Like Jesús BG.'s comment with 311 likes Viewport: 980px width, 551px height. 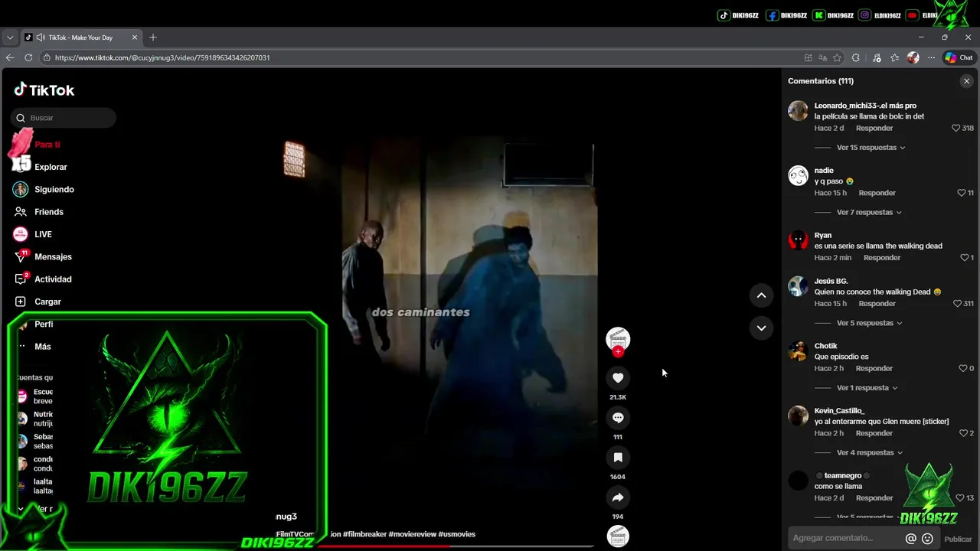pos(957,304)
